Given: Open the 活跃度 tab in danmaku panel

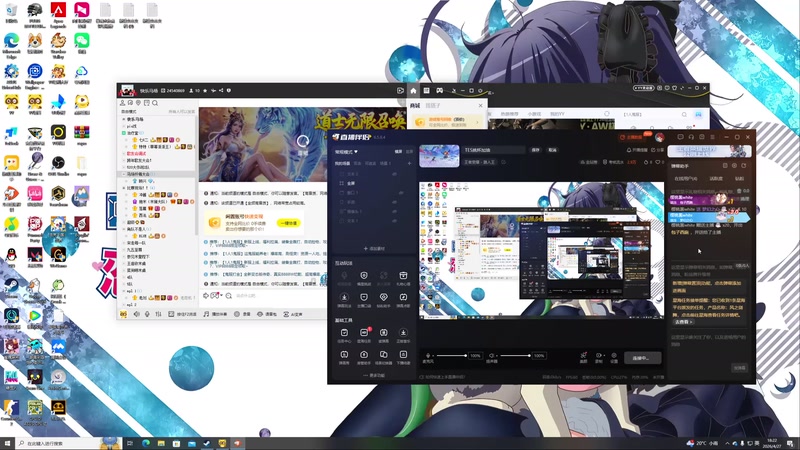Looking at the screenshot, I should click(x=716, y=179).
